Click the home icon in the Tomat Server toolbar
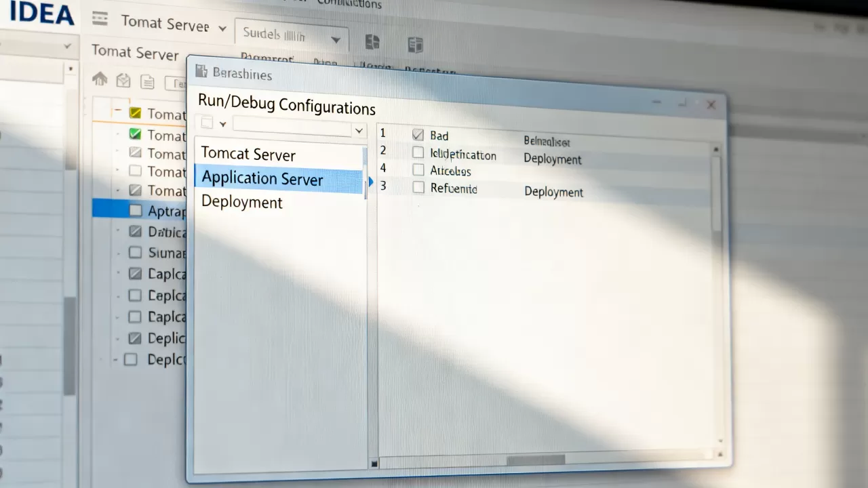Viewport: 868px width, 488px height. pos(100,79)
